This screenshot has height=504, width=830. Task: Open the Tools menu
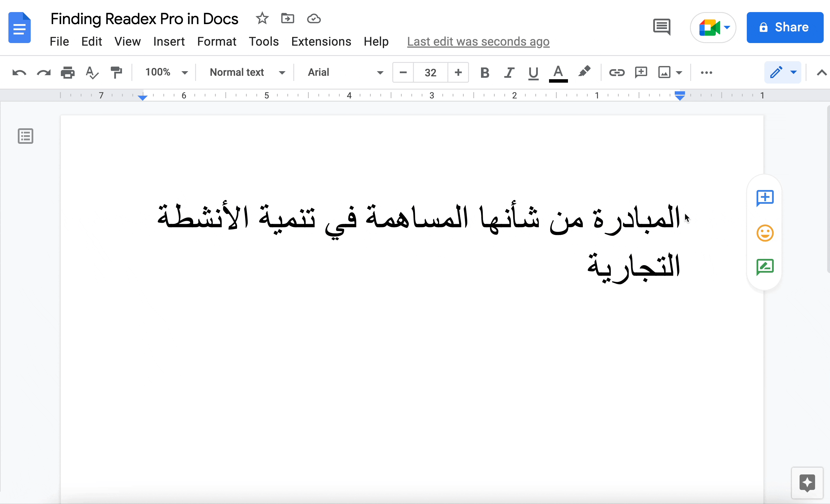click(x=264, y=42)
